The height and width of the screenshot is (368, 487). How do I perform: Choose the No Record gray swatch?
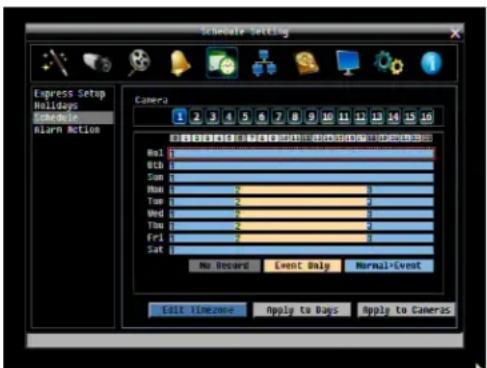click(224, 266)
